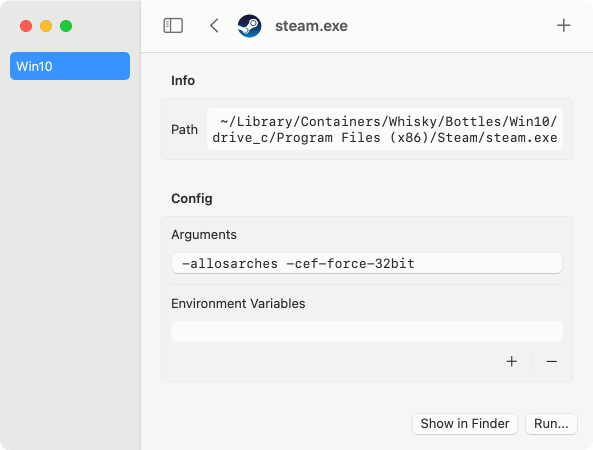Select the Win10 bottle in sidebar
593x450 pixels.
pos(70,66)
